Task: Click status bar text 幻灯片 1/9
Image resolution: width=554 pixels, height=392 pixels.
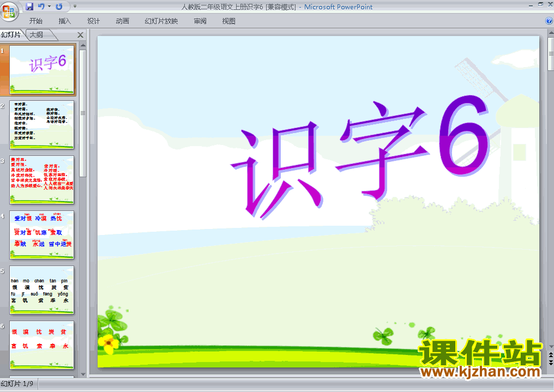Action: (17, 384)
